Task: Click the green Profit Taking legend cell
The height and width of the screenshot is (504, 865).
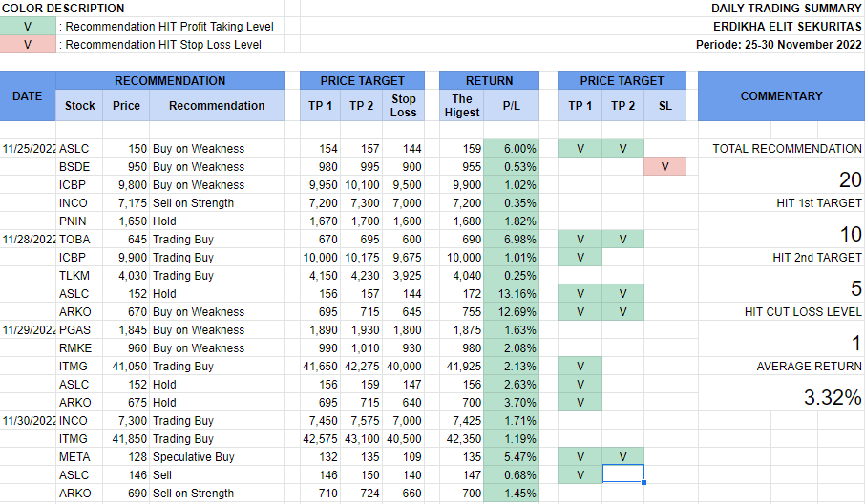Action: (x=28, y=27)
